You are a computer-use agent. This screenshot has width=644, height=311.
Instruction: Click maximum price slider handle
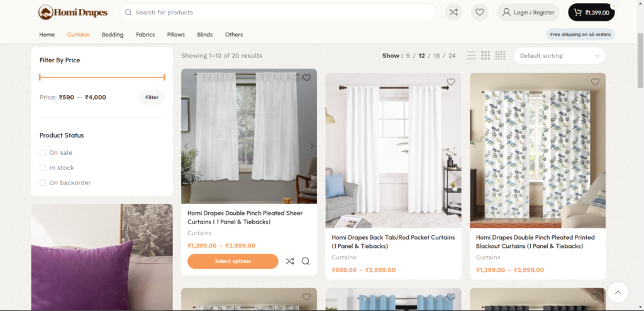point(164,77)
